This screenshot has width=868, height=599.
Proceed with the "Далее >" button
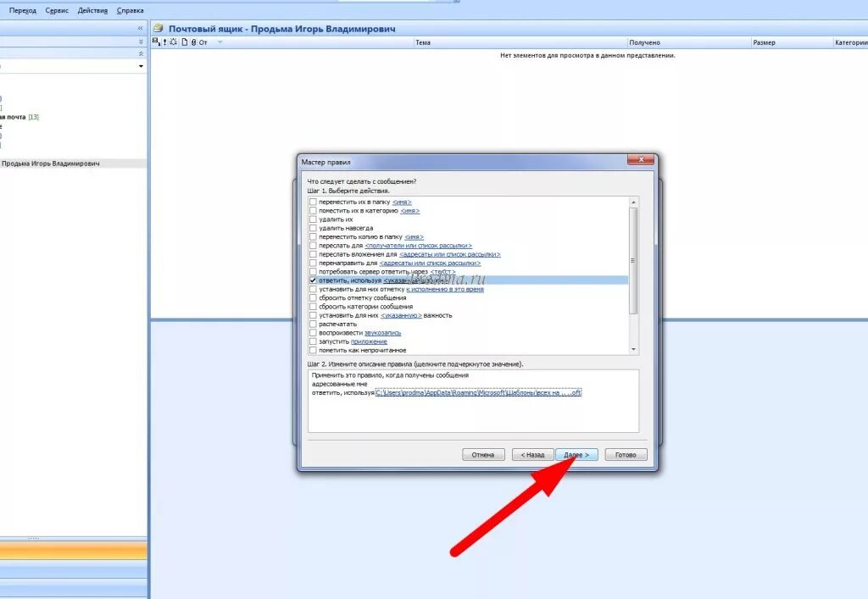576,455
